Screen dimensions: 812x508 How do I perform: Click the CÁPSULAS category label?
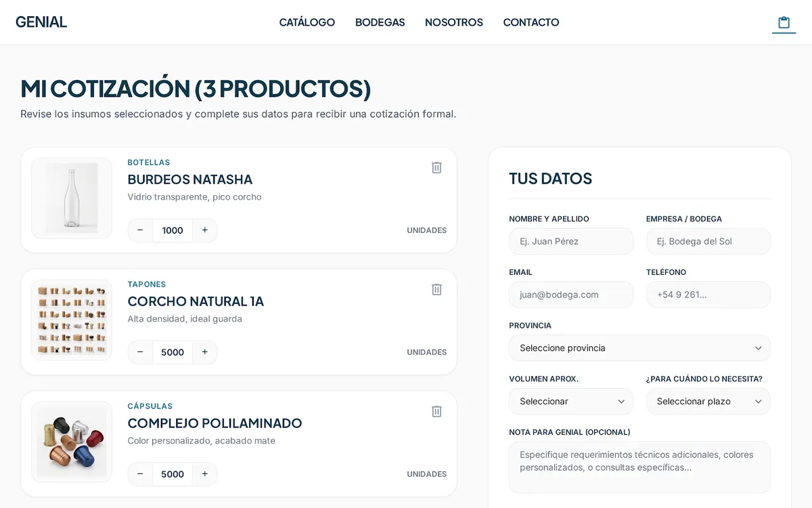(x=150, y=406)
